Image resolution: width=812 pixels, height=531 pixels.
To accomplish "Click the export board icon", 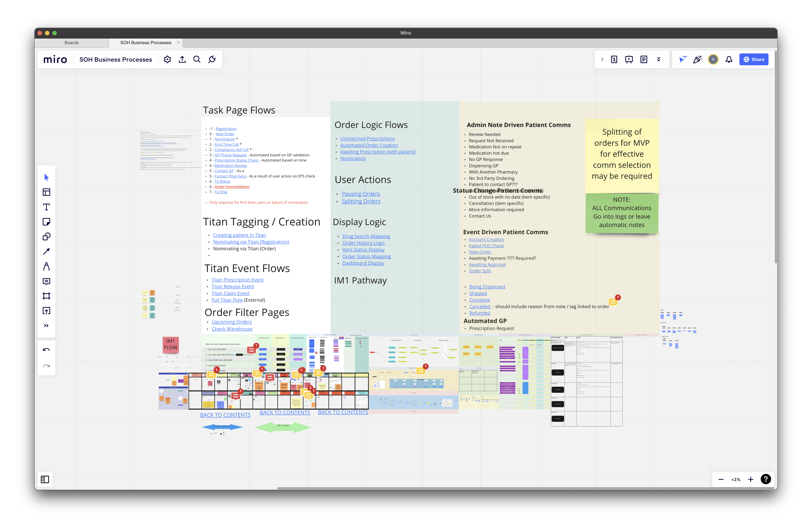I will (182, 59).
